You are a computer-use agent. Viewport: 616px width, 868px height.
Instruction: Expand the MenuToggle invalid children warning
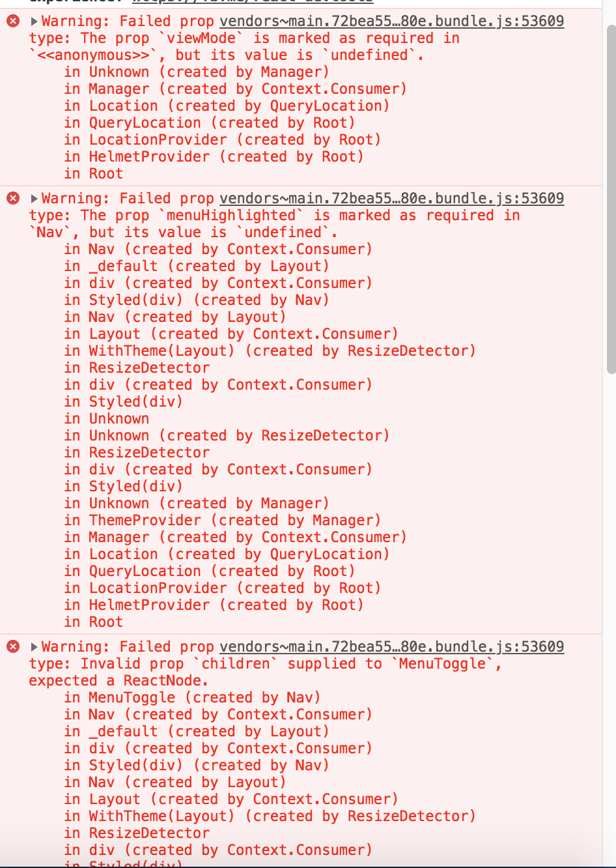point(33,646)
